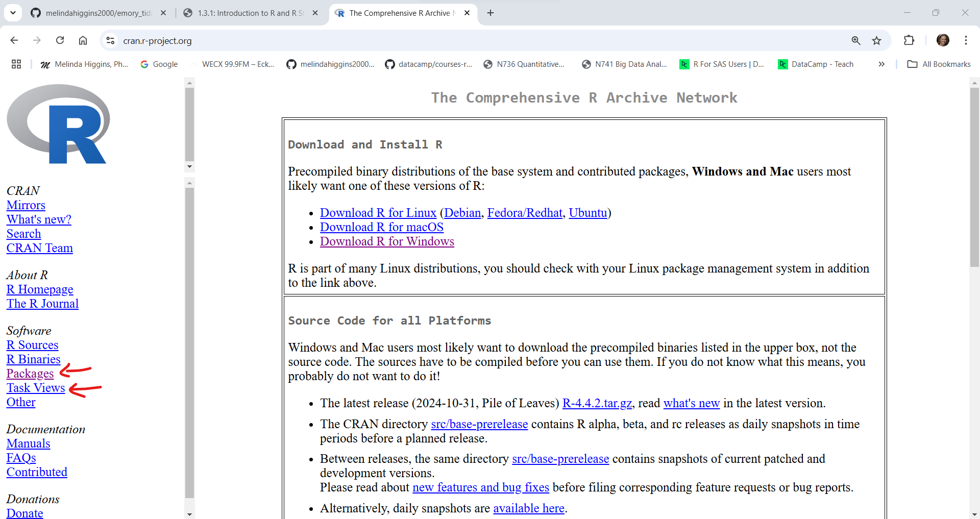
Task: Open the All Bookmarks folder
Action: point(939,64)
